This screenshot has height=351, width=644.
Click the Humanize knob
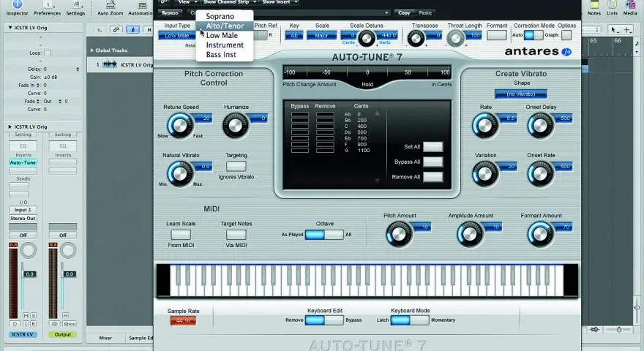tap(236, 125)
